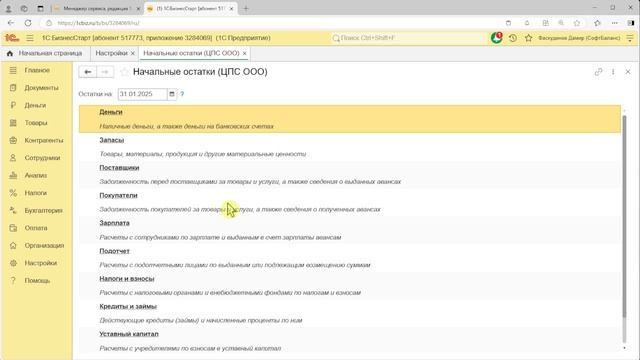640x360 pixels.
Task: Open notifications bell with red badge
Action: point(496,38)
